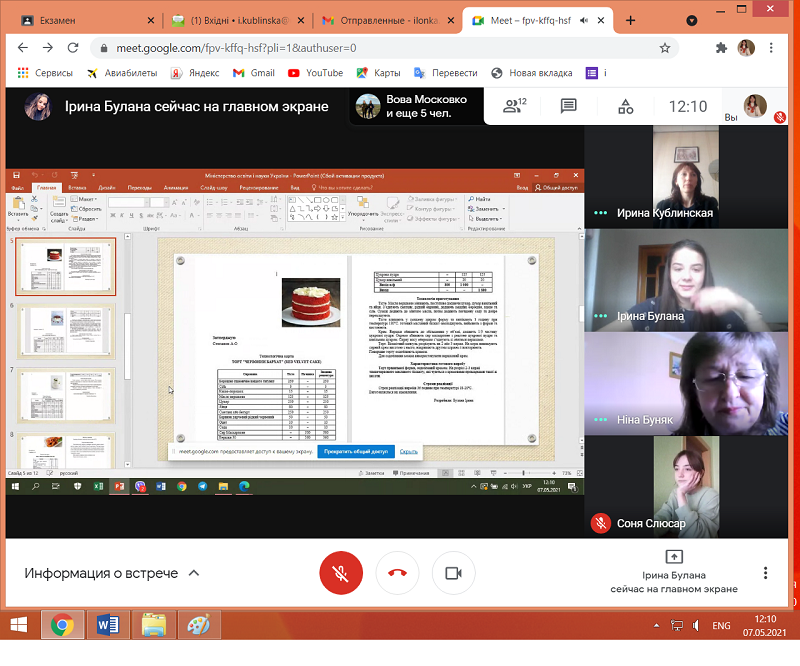
Task: Show Вова Московко and 5 others
Action: coord(416,106)
